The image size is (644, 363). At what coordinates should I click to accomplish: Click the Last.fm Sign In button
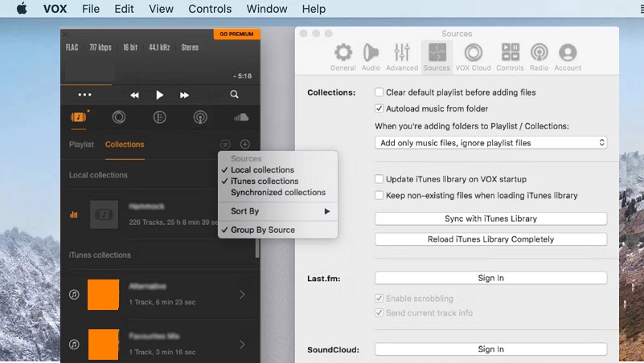[490, 278]
